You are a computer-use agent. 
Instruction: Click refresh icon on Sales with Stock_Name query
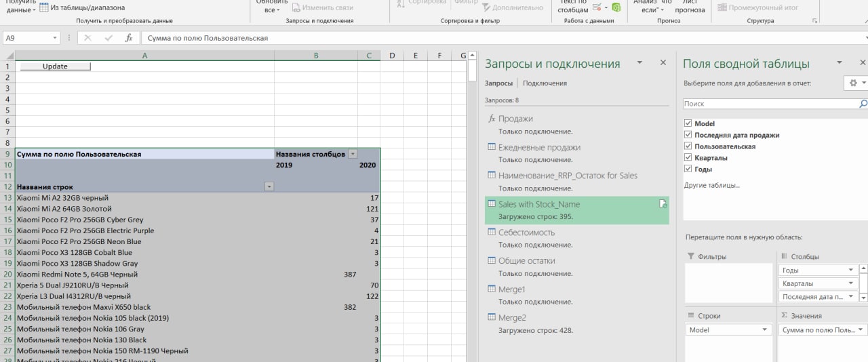tap(663, 204)
